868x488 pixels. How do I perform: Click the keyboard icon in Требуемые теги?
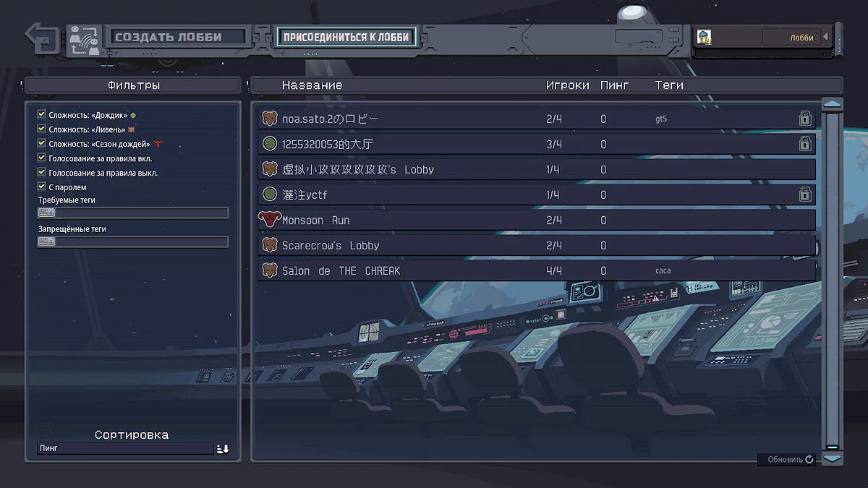click(x=46, y=213)
